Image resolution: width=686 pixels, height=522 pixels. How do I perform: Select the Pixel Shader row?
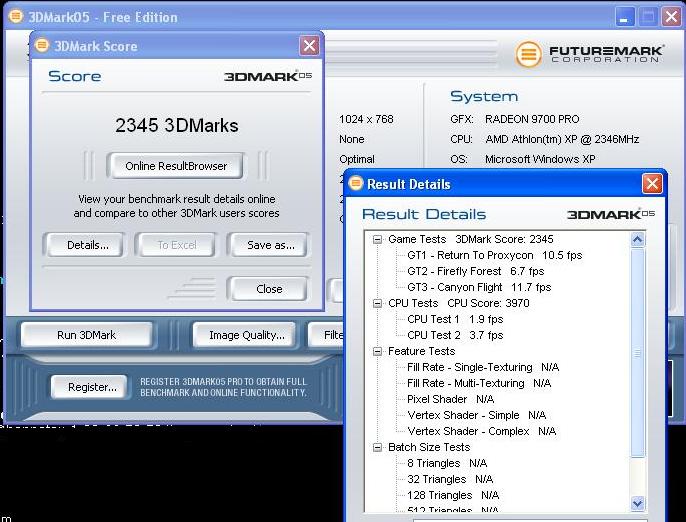pyautogui.click(x=451, y=399)
